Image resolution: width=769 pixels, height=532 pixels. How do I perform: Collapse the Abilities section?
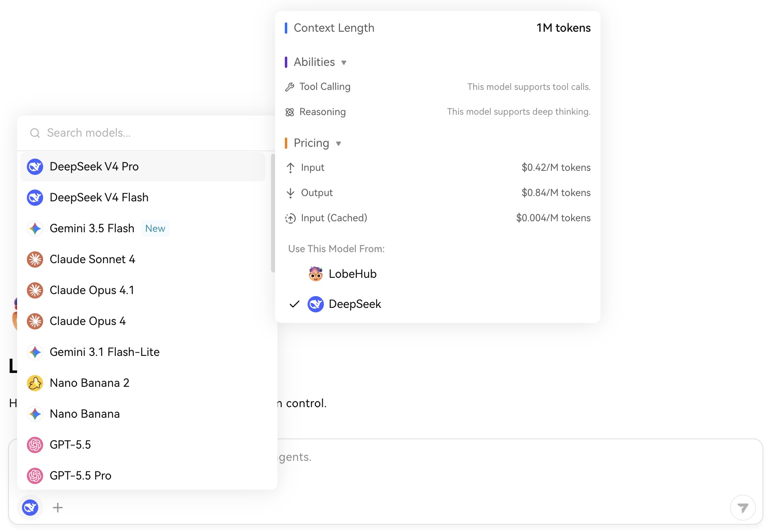coord(344,63)
